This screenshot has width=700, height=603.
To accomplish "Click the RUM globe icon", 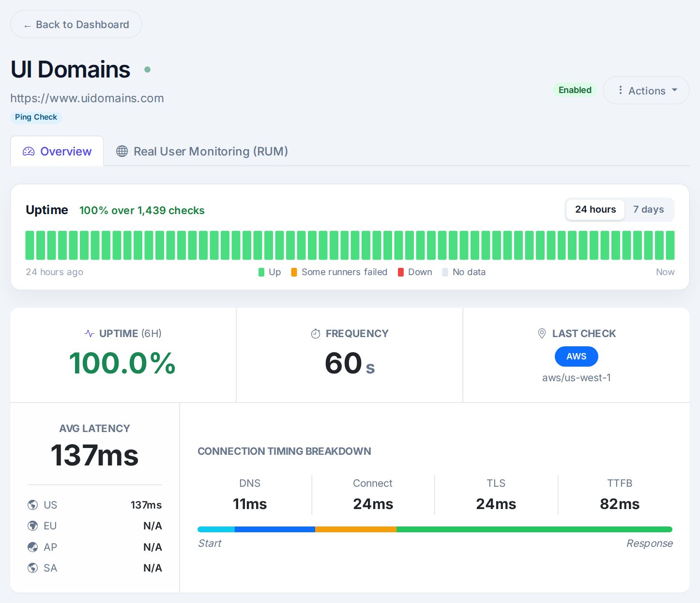I will (x=122, y=151).
